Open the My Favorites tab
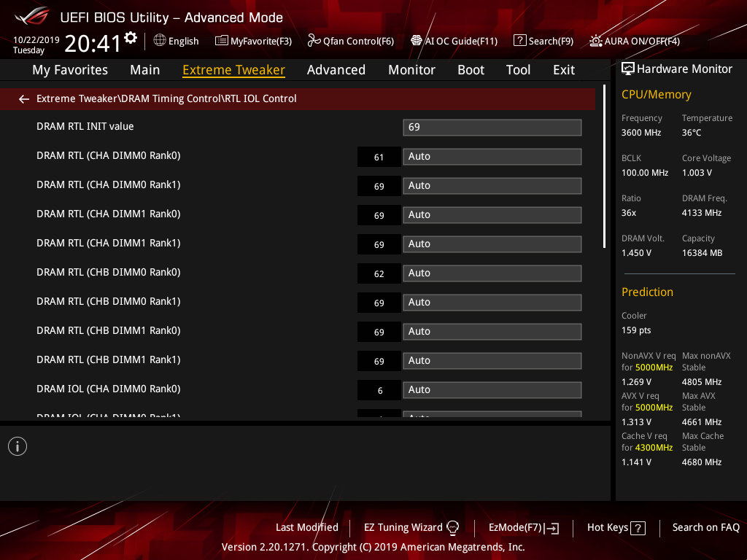This screenshot has width=747, height=560. point(70,70)
